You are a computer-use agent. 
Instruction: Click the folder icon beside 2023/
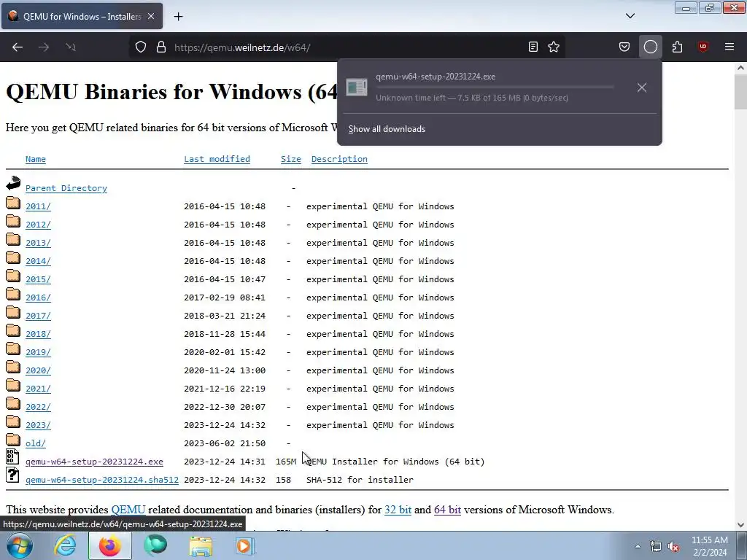coord(13,422)
